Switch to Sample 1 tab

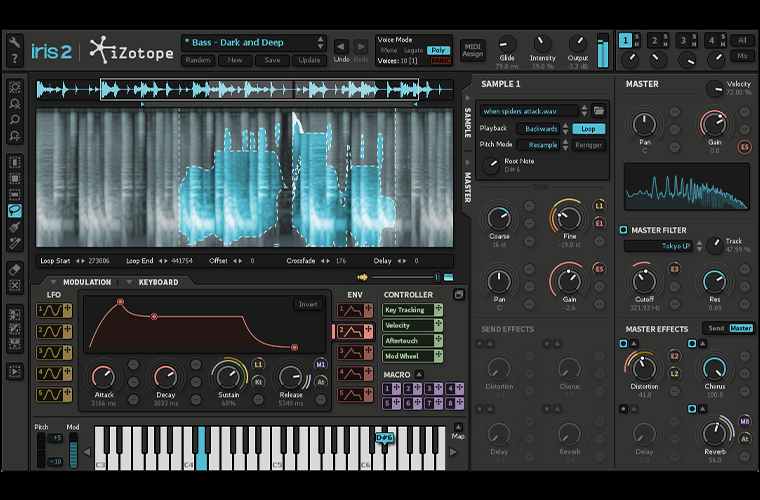click(x=625, y=41)
